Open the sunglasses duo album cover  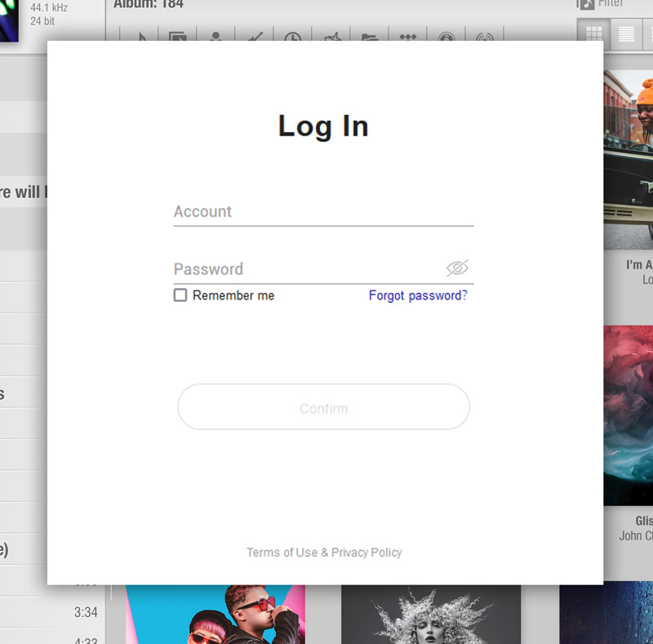[x=215, y=615]
